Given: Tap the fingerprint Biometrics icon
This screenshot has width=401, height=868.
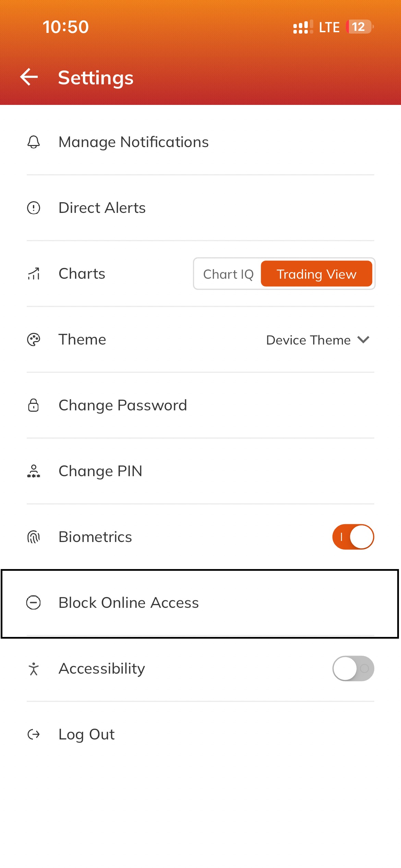Looking at the screenshot, I should [x=34, y=537].
